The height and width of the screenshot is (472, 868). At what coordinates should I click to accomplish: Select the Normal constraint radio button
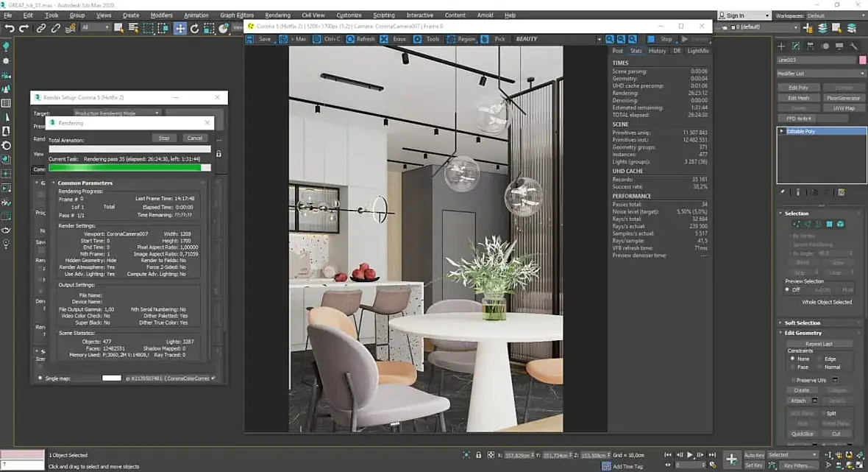(820, 367)
